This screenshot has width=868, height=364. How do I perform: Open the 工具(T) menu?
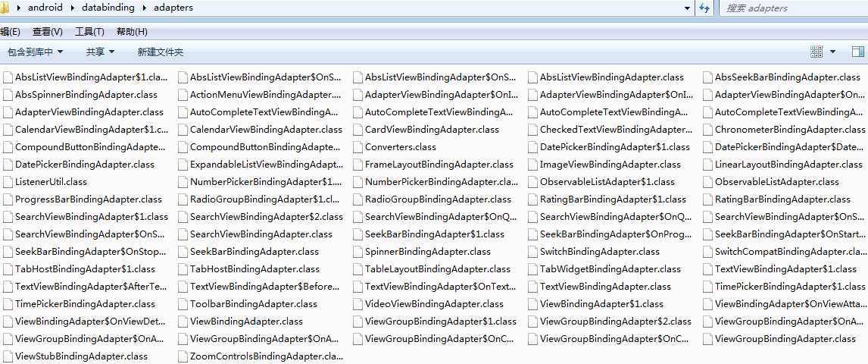89,32
